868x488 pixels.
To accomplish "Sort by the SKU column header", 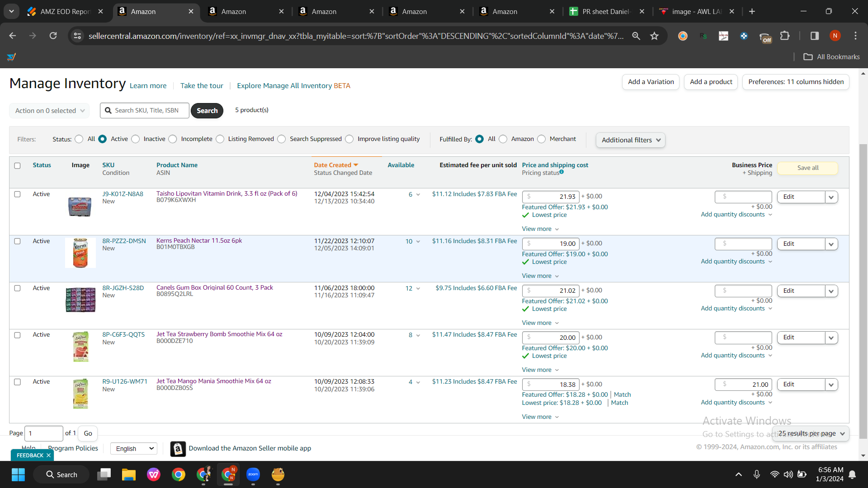I will point(108,165).
